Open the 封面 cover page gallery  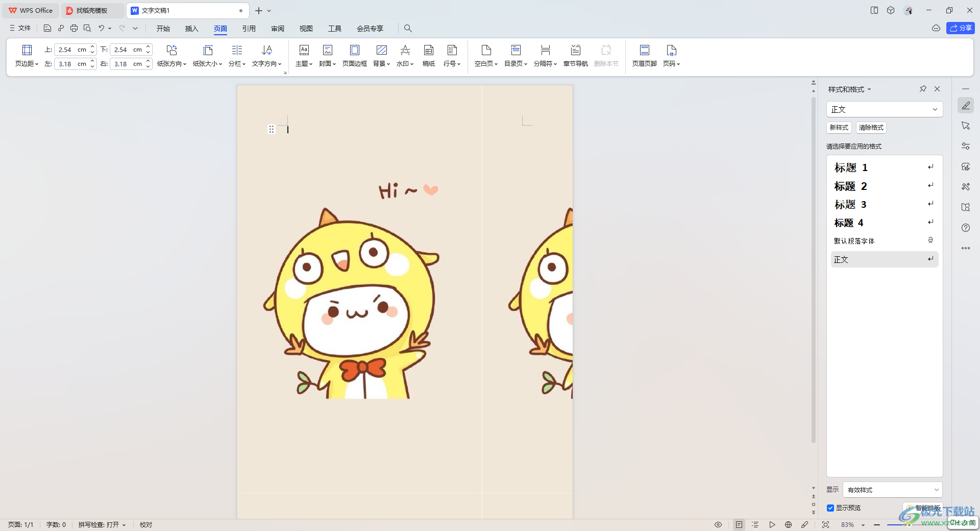(x=327, y=56)
